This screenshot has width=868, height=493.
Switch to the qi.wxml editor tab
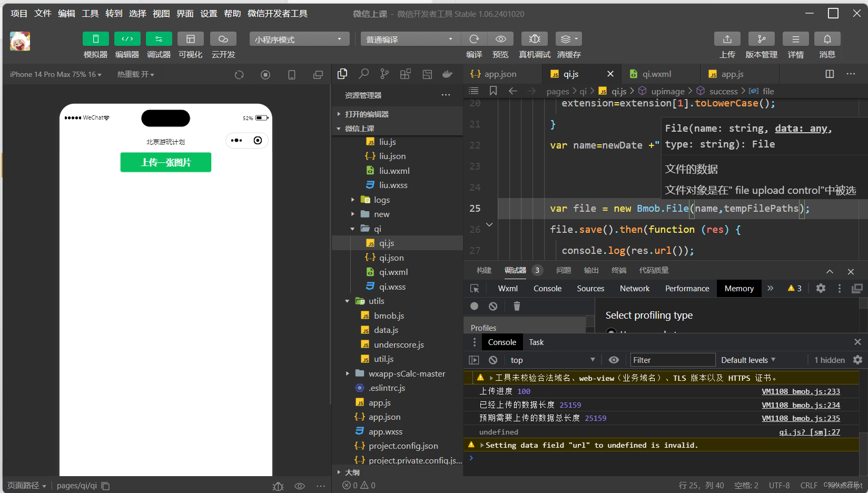coord(656,74)
